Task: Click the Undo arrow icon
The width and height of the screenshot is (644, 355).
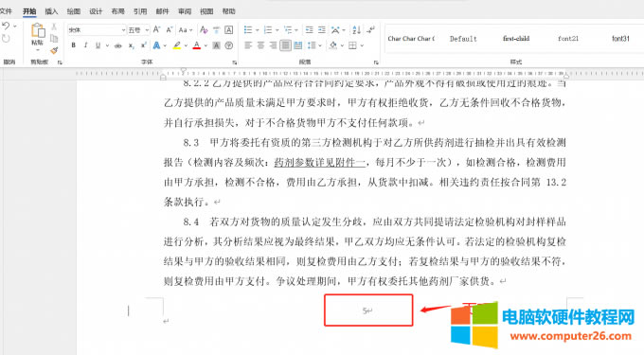Action: point(6,27)
